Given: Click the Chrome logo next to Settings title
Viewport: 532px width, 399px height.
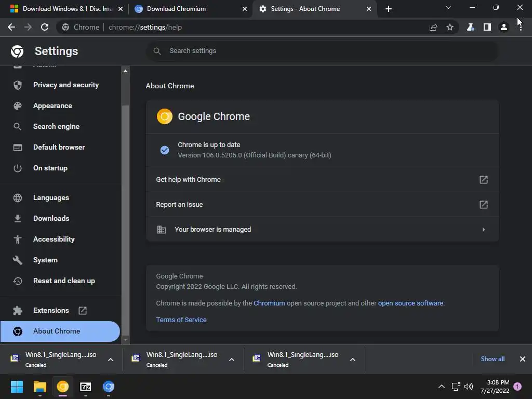Looking at the screenshot, I should (x=17, y=51).
